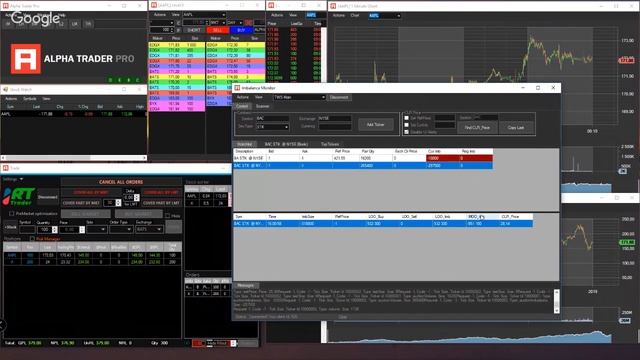Viewport: 640px width, 360px height.
Task: Click the Cur Imb column header
Action: point(443,151)
